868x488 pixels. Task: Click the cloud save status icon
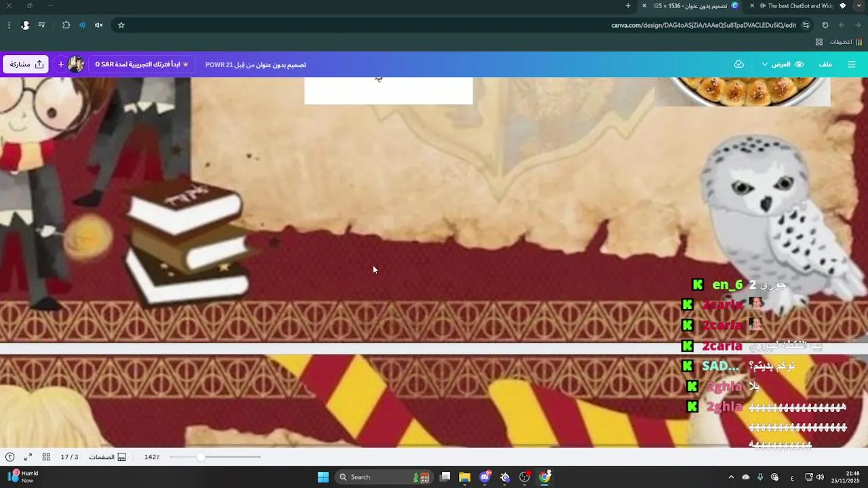[739, 64]
